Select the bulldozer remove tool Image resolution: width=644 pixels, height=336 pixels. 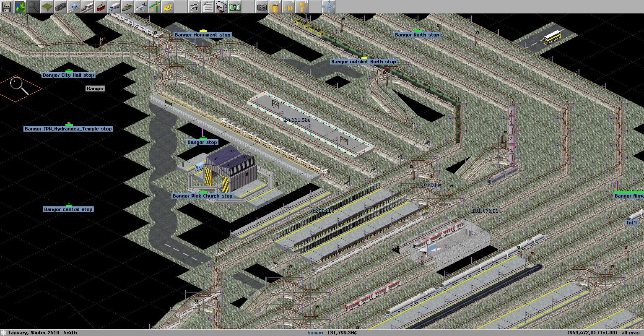click(x=168, y=7)
